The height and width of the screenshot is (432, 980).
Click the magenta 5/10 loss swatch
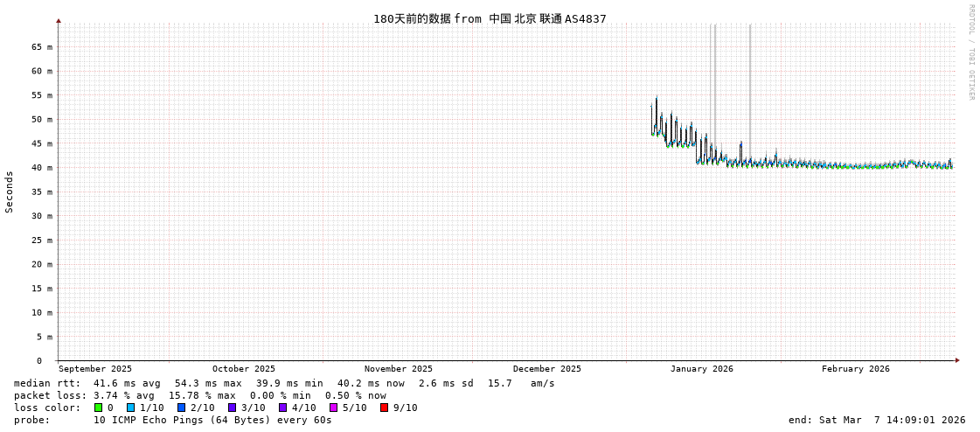(333, 408)
